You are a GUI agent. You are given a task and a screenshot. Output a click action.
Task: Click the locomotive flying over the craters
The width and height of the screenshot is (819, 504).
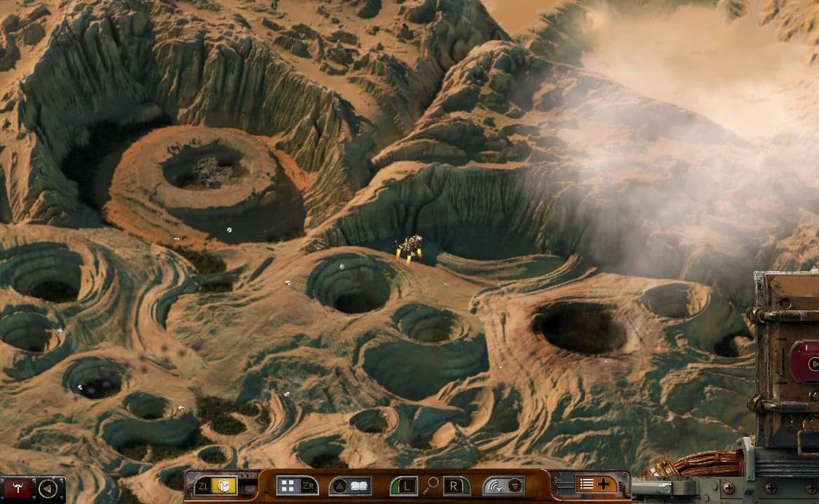(410, 248)
